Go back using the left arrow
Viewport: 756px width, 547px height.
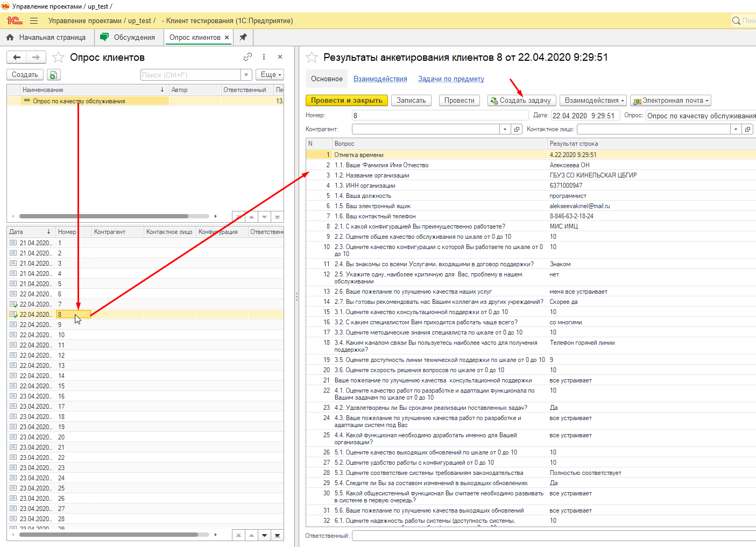pyautogui.click(x=17, y=58)
